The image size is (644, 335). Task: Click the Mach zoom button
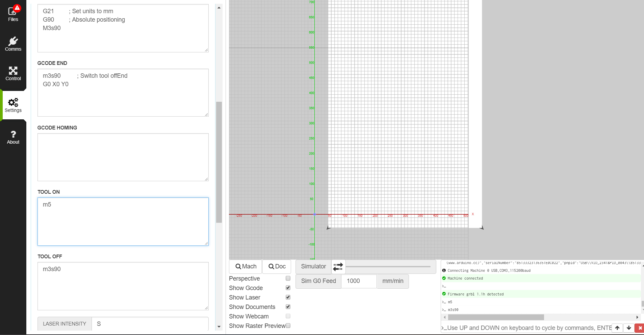[x=246, y=267]
